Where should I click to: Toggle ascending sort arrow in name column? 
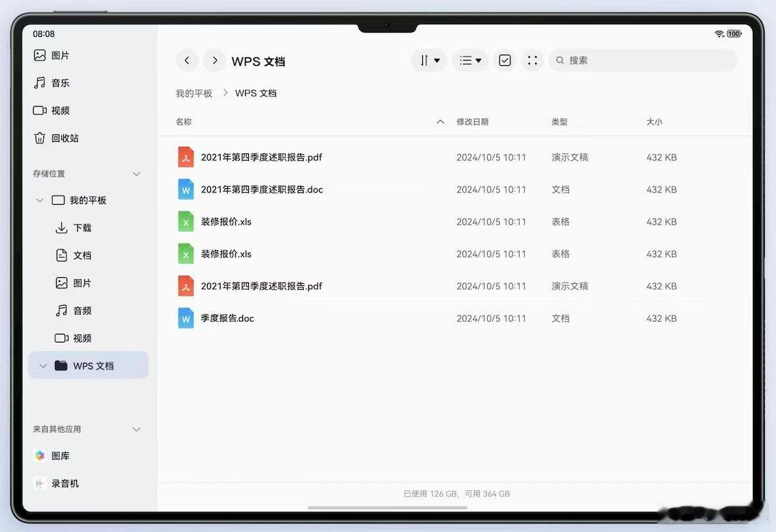(440, 122)
